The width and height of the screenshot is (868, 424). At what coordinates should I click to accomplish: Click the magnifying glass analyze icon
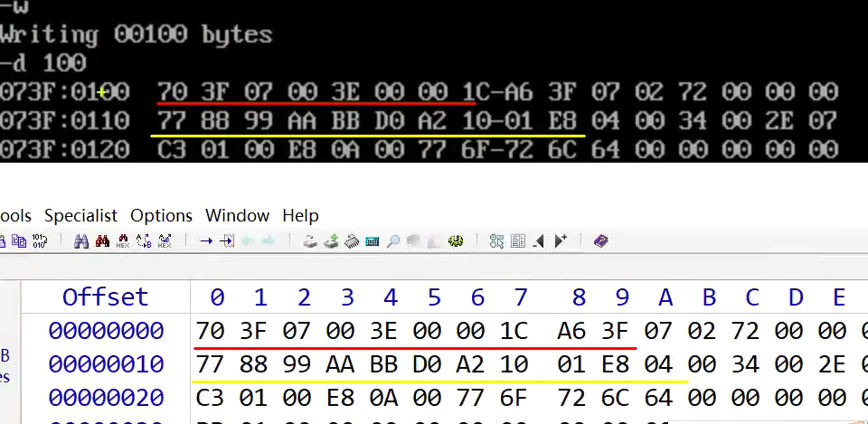pyautogui.click(x=393, y=241)
